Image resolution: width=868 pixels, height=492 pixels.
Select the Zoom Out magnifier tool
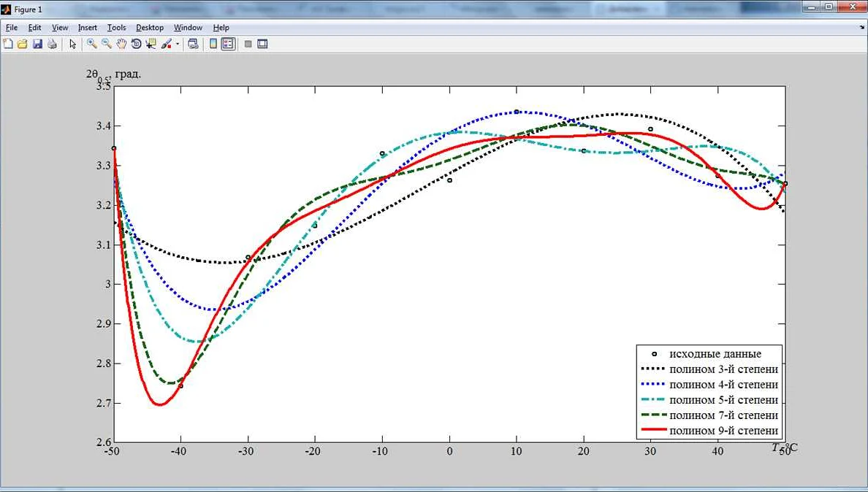point(107,44)
